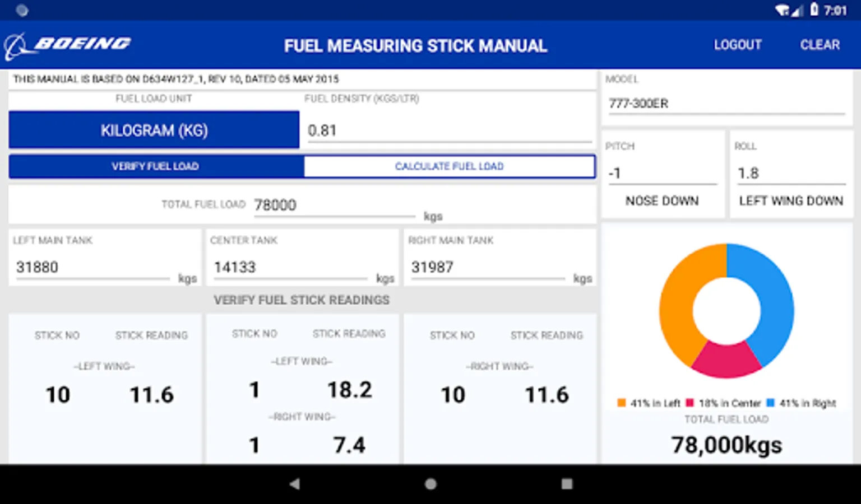Tap the left main tank stick reading 11.6
This screenshot has height=504, width=861.
click(x=152, y=395)
